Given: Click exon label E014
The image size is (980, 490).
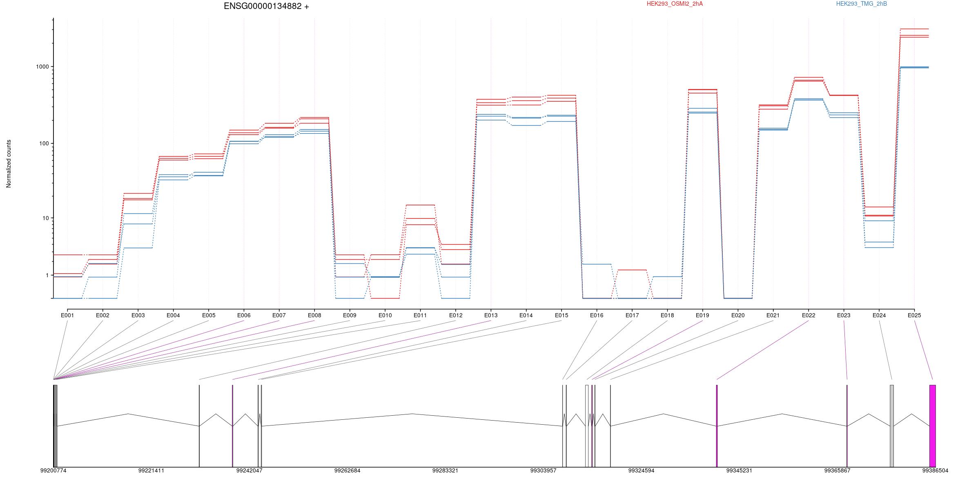Looking at the screenshot, I should (526, 315).
